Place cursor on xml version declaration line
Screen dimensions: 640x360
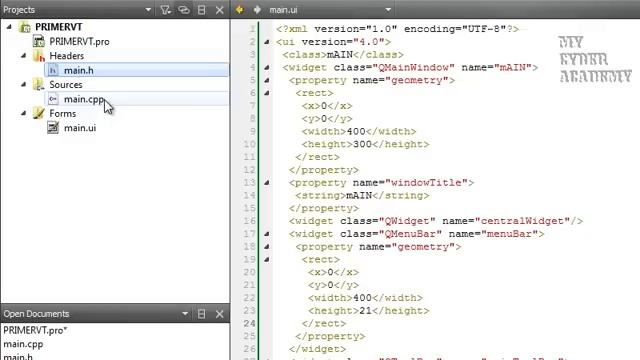[x=397, y=29]
